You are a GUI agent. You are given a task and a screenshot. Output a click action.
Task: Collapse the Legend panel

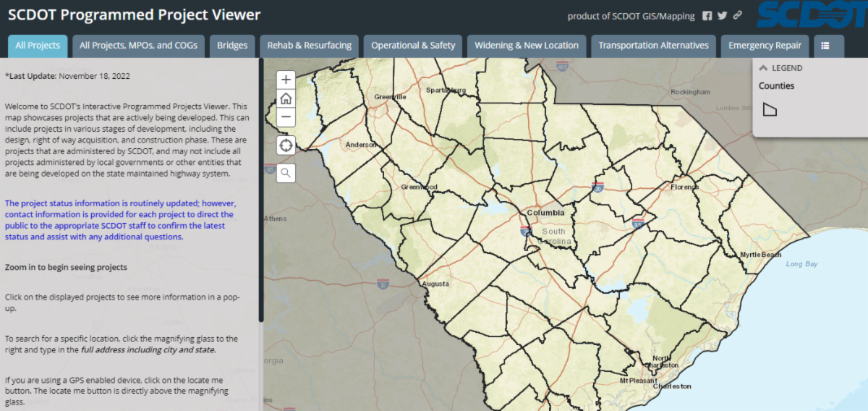(x=762, y=68)
